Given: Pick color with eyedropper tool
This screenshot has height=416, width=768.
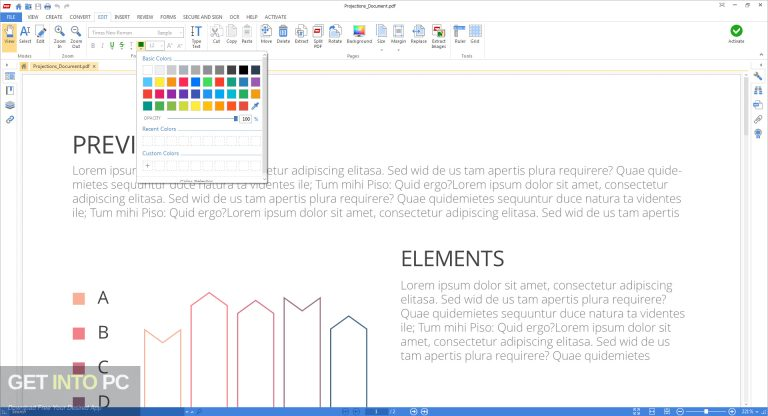Looking at the screenshot, I should pos(255,106).
